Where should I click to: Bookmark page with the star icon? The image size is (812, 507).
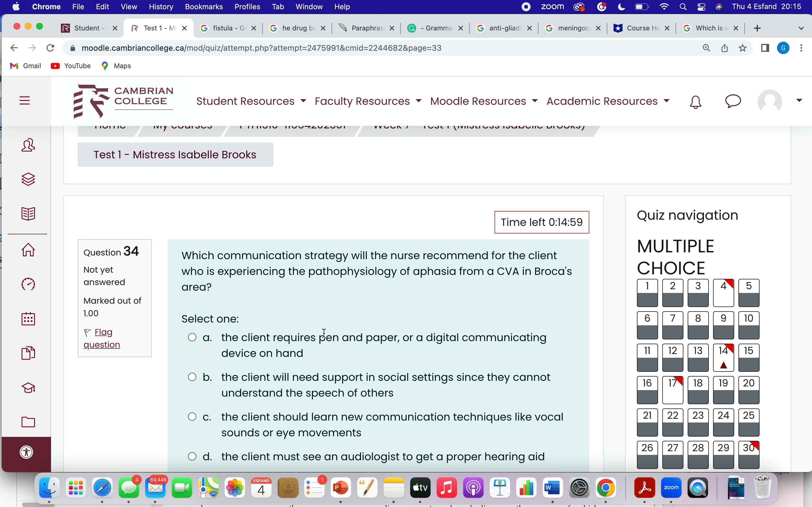click(743, 48)
